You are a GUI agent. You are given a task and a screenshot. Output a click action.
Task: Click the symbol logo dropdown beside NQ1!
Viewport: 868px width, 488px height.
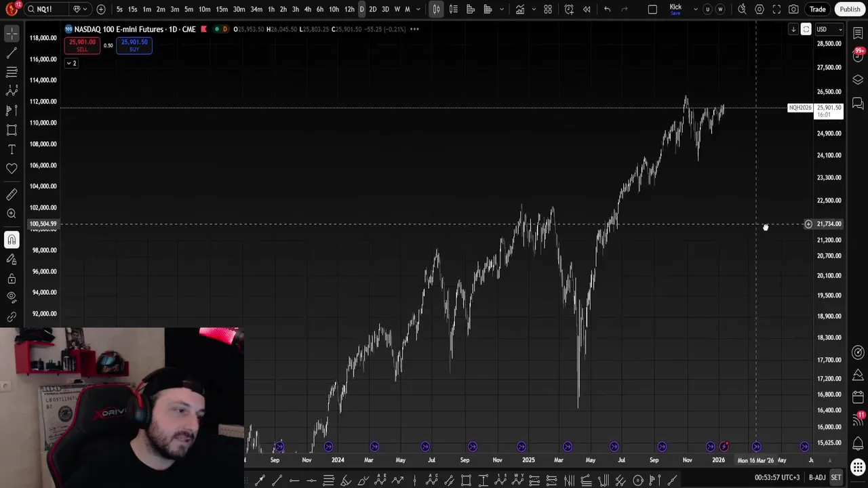pyautogui.click(x=79, y=9)
